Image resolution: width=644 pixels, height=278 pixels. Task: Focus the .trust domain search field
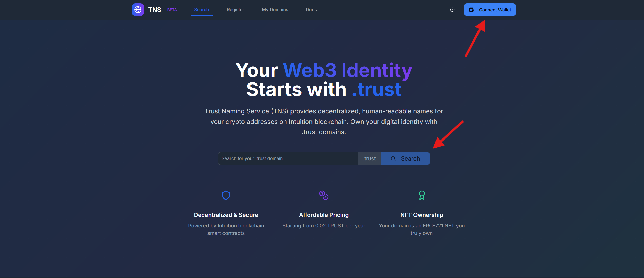(287, 158)
